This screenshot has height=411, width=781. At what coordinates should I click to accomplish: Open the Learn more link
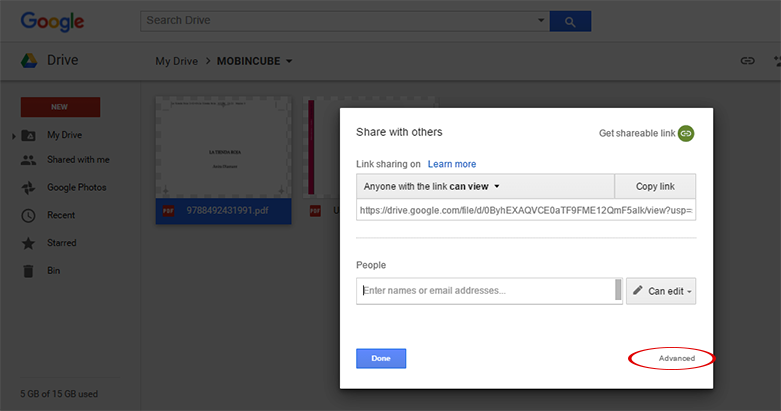[452, 164]
